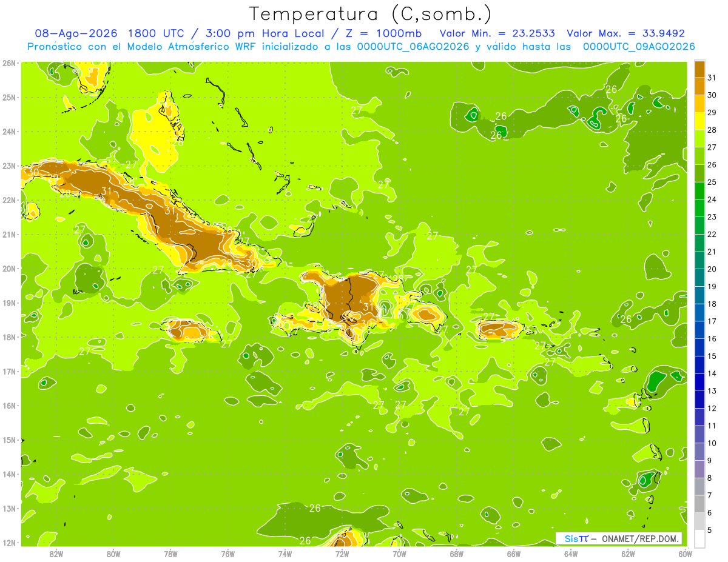Screen dimensions: 728x562
Task: Click the "22N" latitude axis label
Action: point(9,200)
